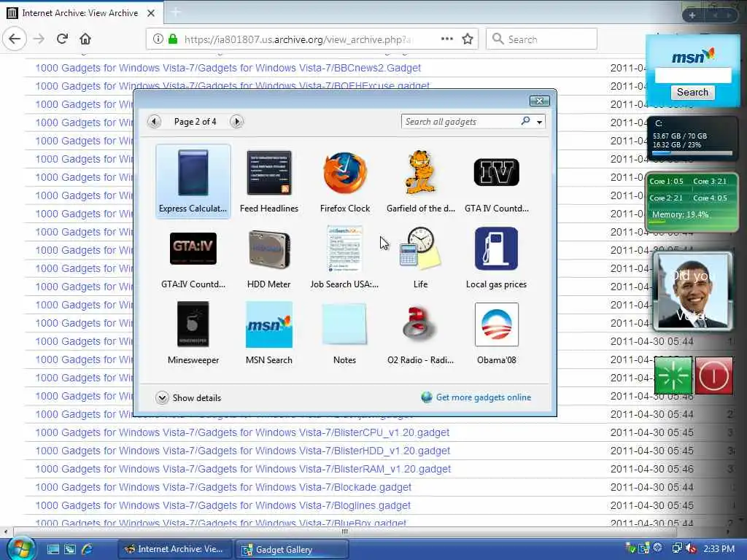Choose the Firefox Clock gadget
The image size is (747, 560).
[x=345, y=182]
